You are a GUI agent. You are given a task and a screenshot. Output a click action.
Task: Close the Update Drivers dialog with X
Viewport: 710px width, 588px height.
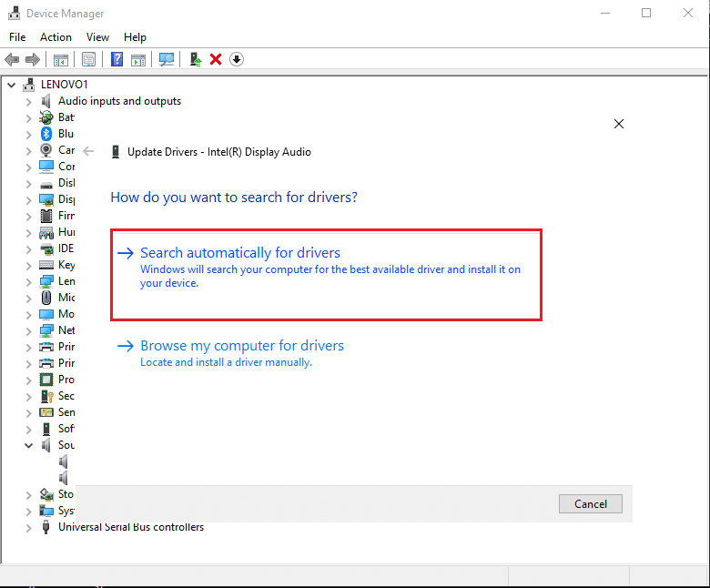(x=619, y=124)
